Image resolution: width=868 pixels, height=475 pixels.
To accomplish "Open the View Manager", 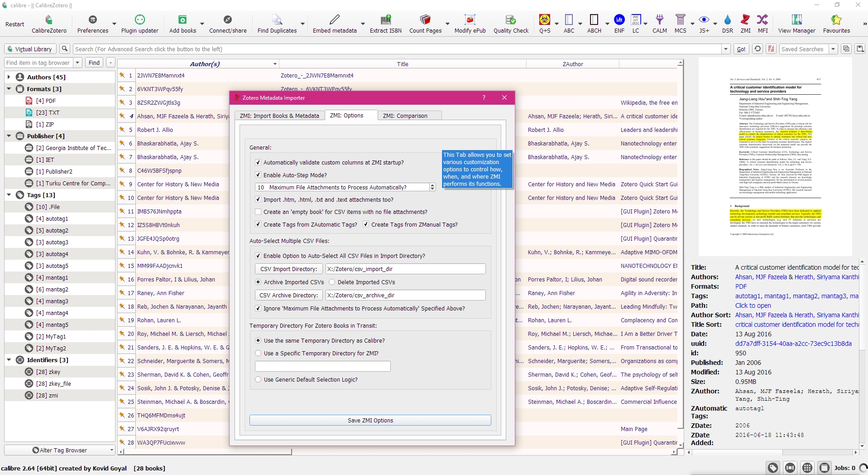I will [x=796, y=24].
